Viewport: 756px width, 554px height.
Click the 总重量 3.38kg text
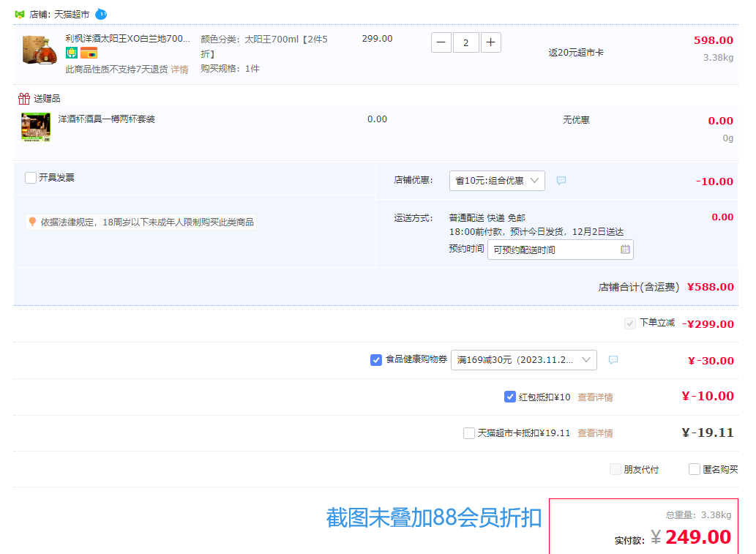click(x=698, y=515)
